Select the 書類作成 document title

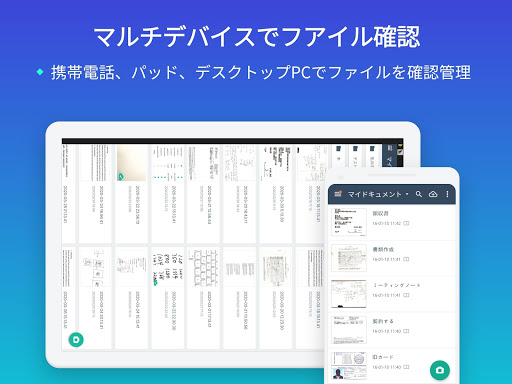click(383, 249)
